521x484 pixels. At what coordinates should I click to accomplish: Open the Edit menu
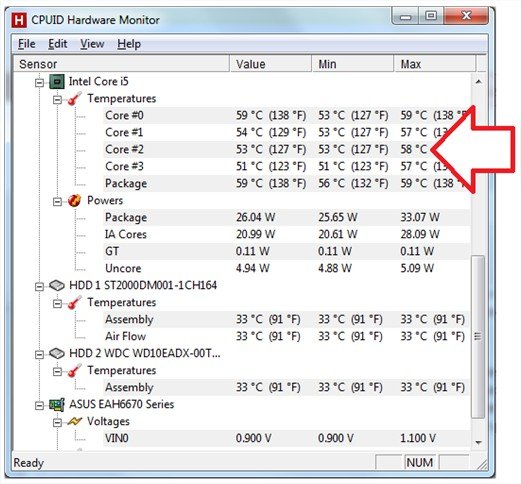tap(58, 44)
